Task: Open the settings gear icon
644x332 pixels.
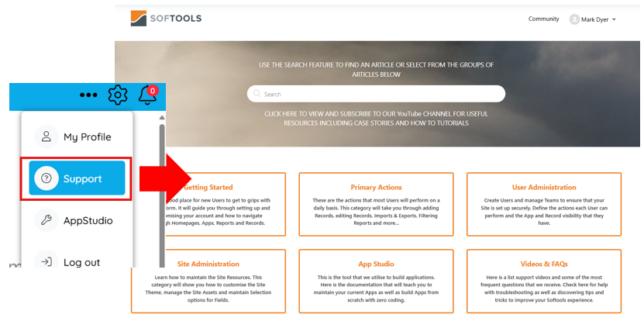Action: [118, 95]
